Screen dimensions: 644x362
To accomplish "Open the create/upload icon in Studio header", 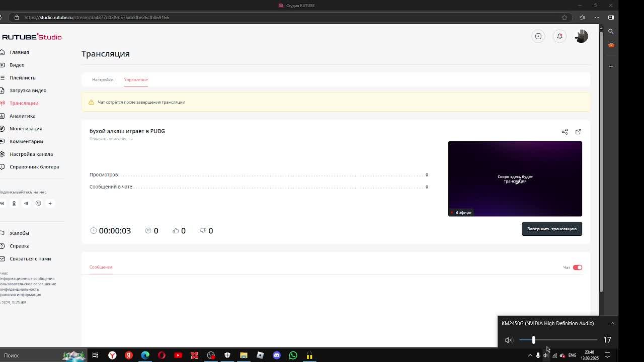I will 538,36.
